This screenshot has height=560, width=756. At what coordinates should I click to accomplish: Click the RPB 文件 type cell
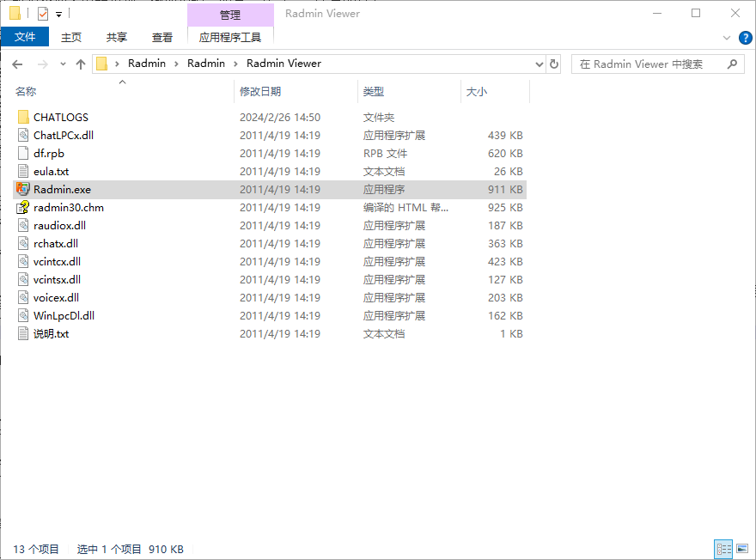click(385, 153)
